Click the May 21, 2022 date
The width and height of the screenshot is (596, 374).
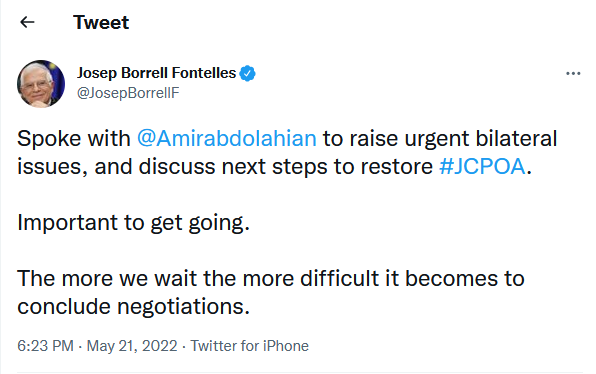coord(132,346)
